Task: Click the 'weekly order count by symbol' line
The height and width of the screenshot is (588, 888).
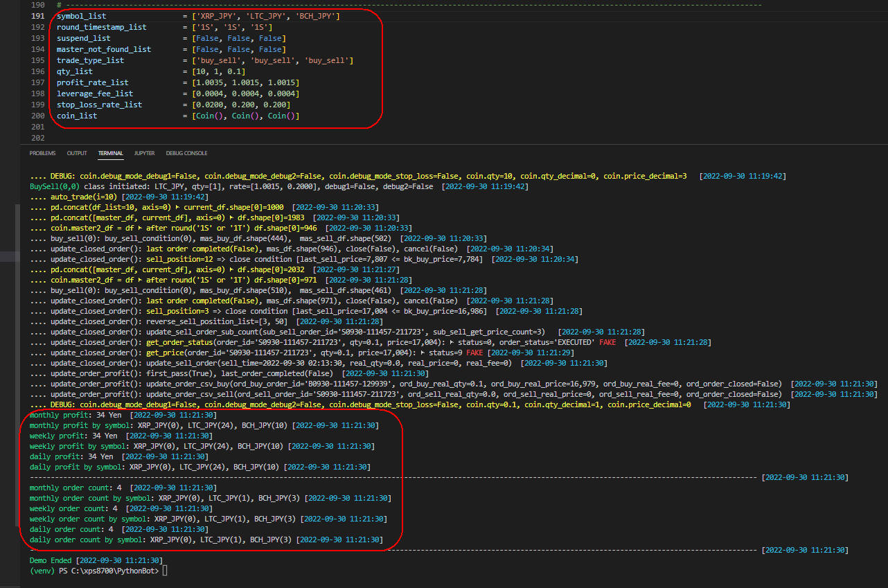Action: click(208, 519)
